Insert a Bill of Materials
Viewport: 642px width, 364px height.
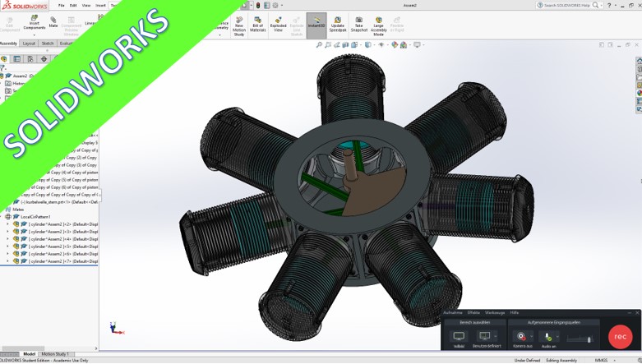tap(258, 24)
